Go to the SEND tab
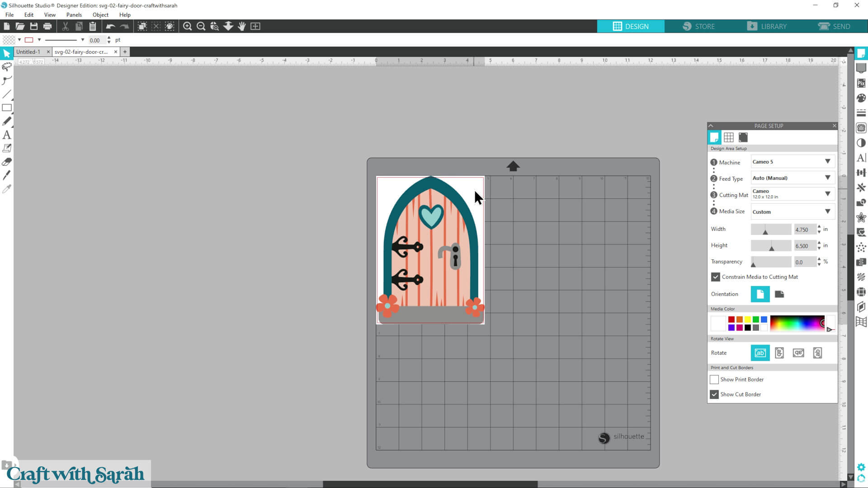The height and width of the screenshot is (488, 868). point(834,26)
